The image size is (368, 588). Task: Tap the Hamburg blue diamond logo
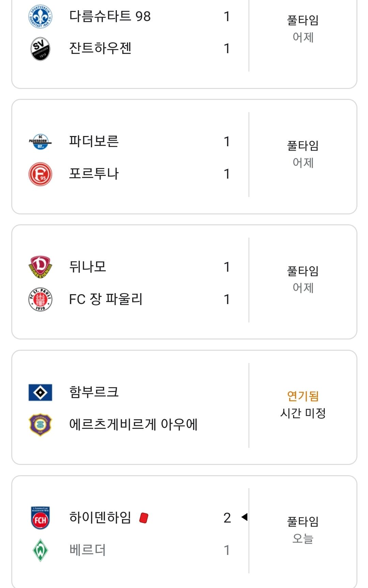coord(40,392)
